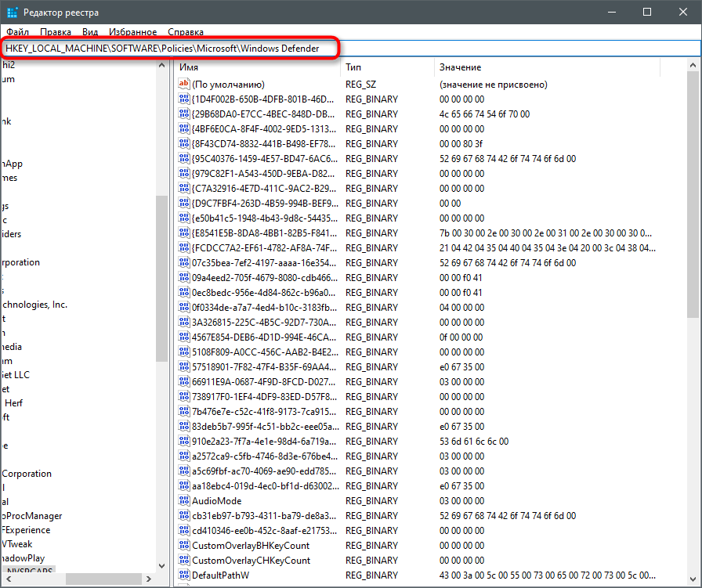Click data '4c 65 66 74 54 6f 70 00'

(484, 114)
